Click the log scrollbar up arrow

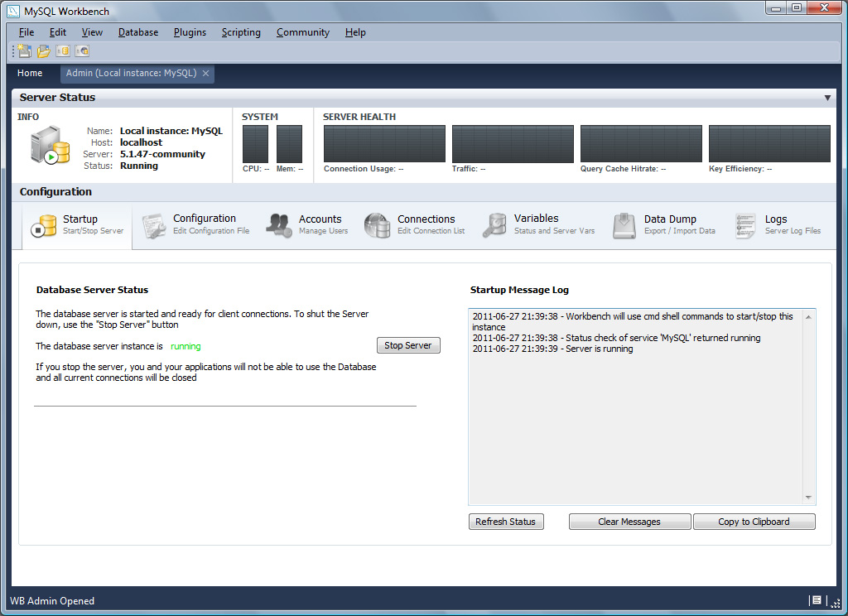(808, 317)
